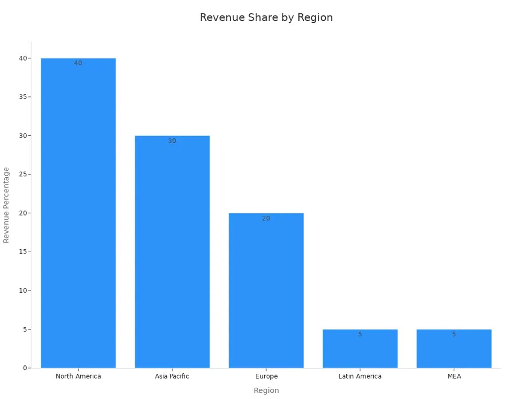Viewport: 532px width, 399px height.
Task: Click the Region x-axis title
Action: tap(266, 391)
